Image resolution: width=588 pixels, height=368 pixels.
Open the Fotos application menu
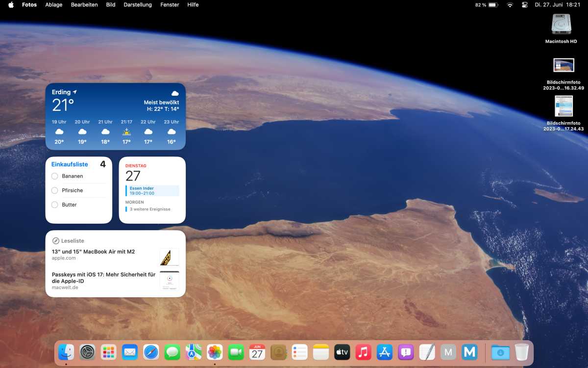[29, 5]
